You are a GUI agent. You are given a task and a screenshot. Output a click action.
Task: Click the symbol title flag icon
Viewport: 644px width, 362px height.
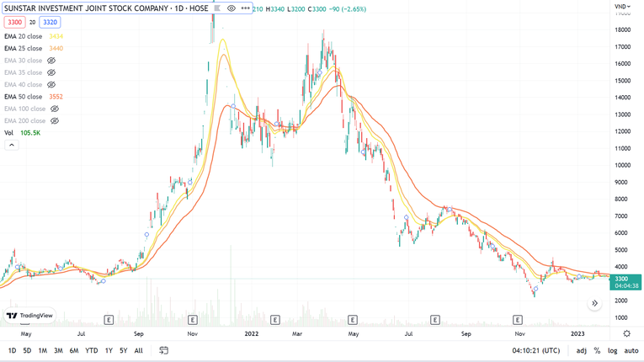pos(217,8)
